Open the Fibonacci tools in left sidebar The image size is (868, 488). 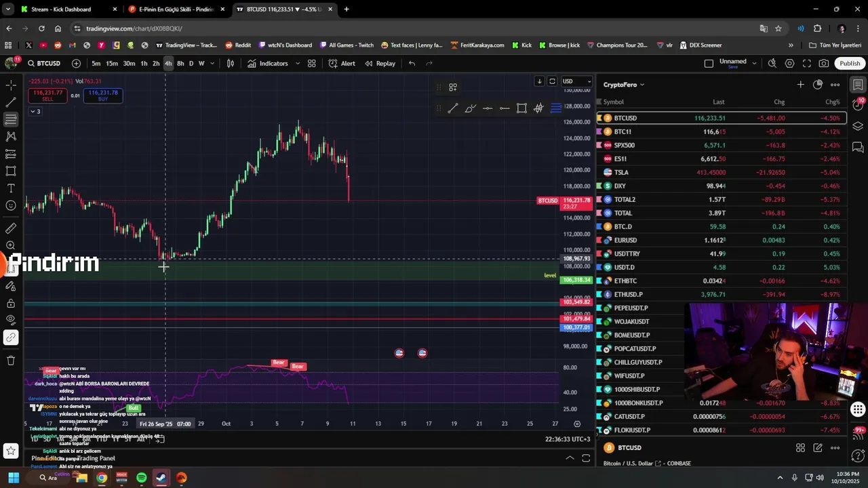tap(11, 119)
